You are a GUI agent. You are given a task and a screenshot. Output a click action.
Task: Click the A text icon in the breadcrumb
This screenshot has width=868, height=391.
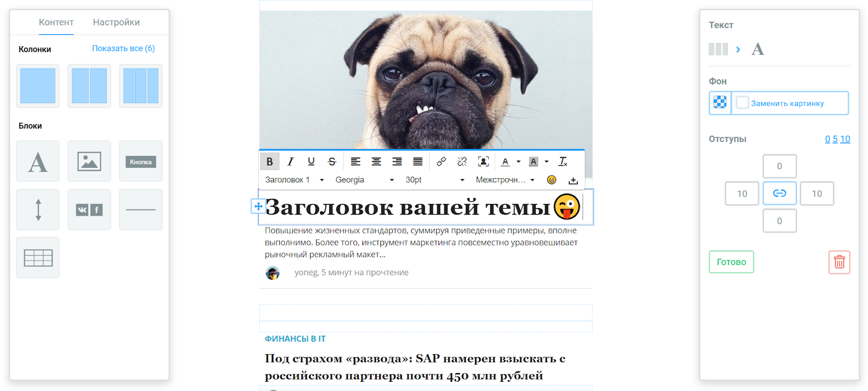(758, 49)
